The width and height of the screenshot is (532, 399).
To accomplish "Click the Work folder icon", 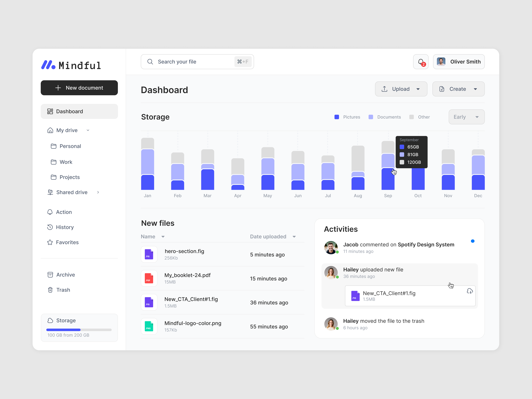I will pos(54,162).
